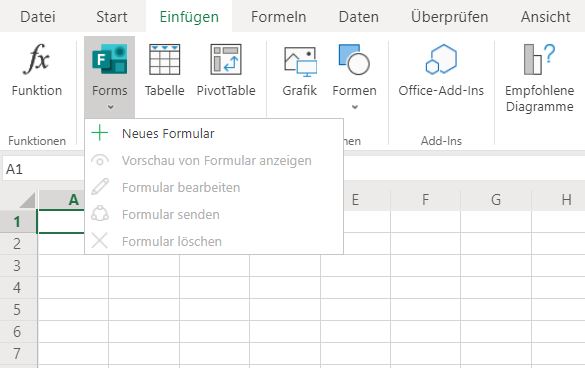Click the PivotTable icon

[x=226, y=59]
